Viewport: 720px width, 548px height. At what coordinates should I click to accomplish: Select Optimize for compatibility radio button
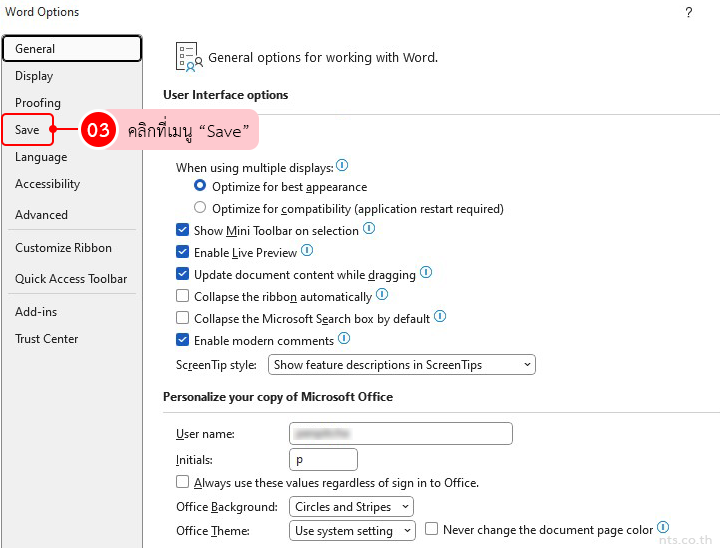coord(200,209)
